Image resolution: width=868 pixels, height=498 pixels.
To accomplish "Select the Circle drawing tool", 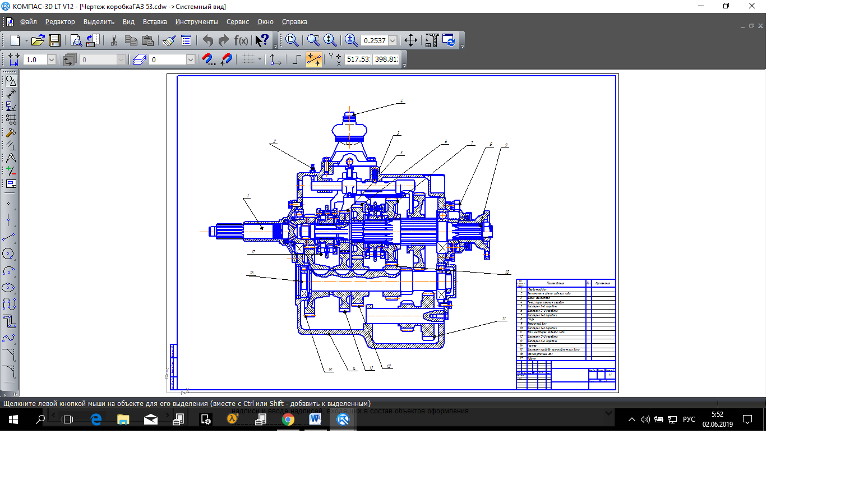I will click(9, 254).
